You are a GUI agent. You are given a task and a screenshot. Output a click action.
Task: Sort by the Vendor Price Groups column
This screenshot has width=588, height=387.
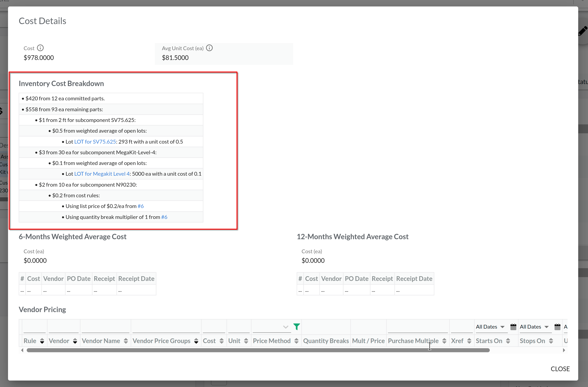pyautogui.click(x=196, y=341)
